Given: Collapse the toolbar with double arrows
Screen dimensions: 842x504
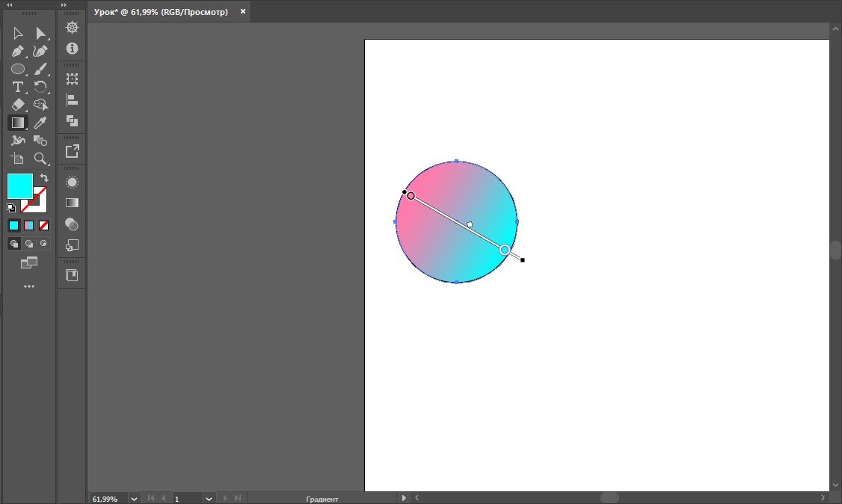Looking at the screenshot, I should [x=9, y=4].
